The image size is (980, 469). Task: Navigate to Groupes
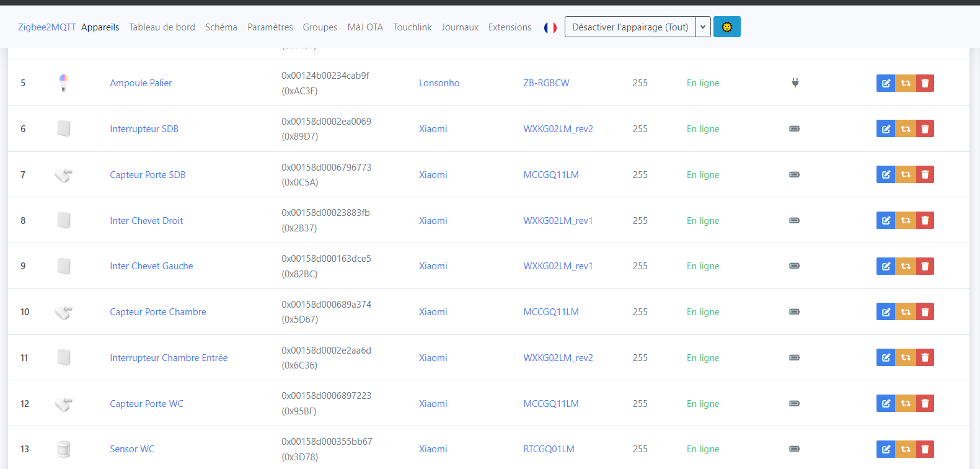point(320,27)
